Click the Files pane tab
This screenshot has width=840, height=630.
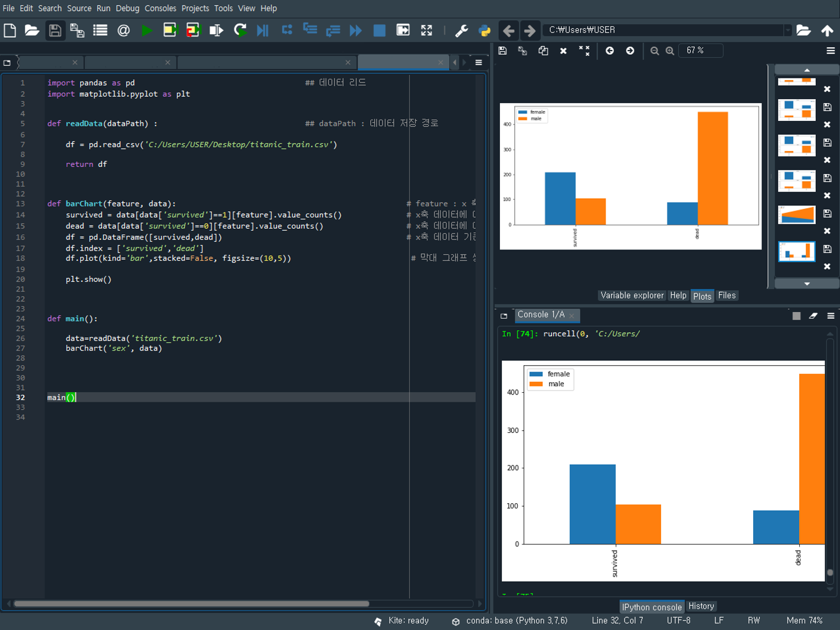coord(727,296)
